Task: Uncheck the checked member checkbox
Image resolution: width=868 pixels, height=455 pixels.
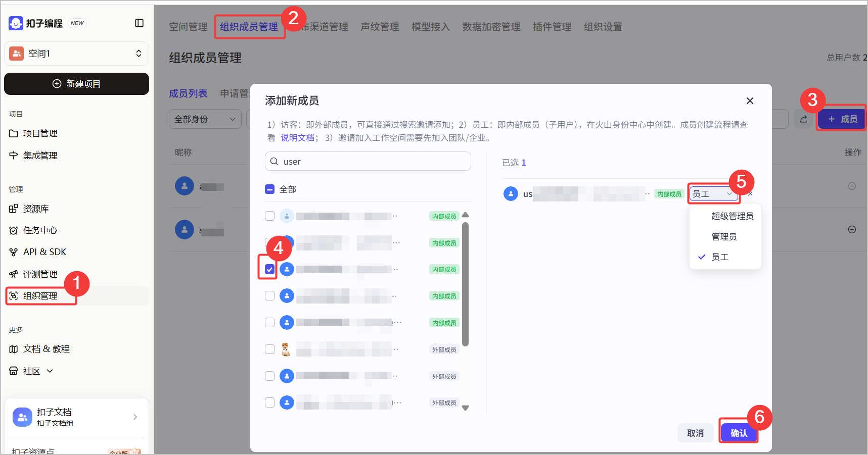Action: (270, 269)
